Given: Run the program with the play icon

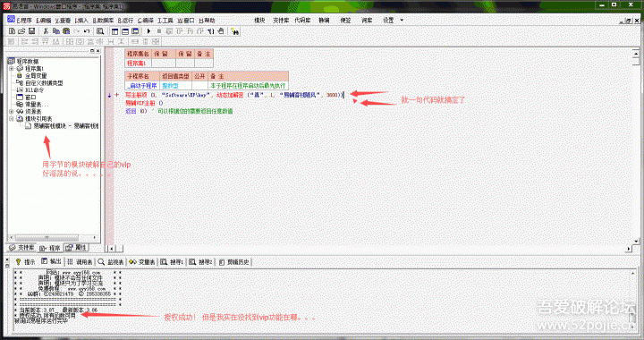Looking at the screenshot, I should click(148, 31).
